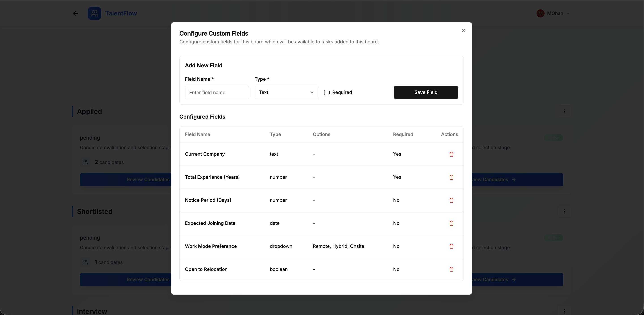Open the Type dropdown

pos(286,92)
